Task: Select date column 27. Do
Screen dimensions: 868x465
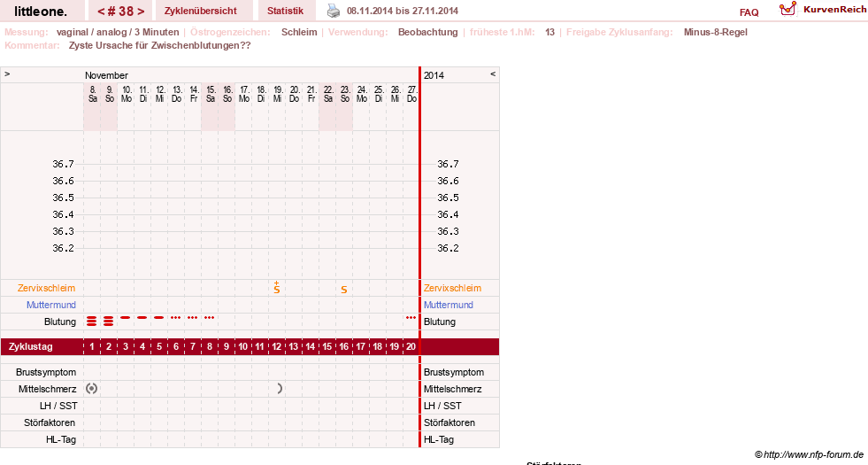Action: click(x=411, y=94)
